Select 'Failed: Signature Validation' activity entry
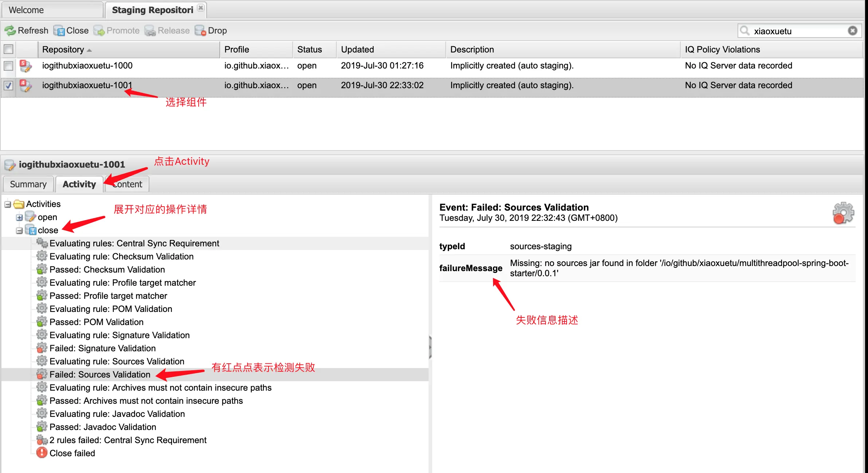The width and height of the screenshot is (868, 473). pyautogui.click(x=102, y=348)
